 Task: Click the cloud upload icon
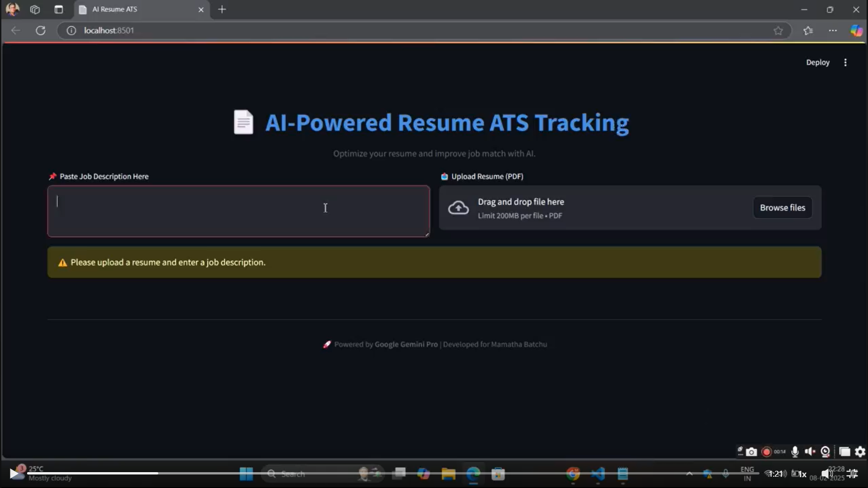[x=458, y=208]
